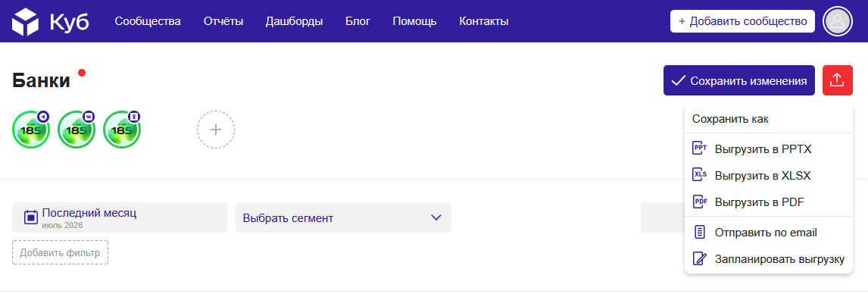Add community via dashed plus circle

(216, 130)
